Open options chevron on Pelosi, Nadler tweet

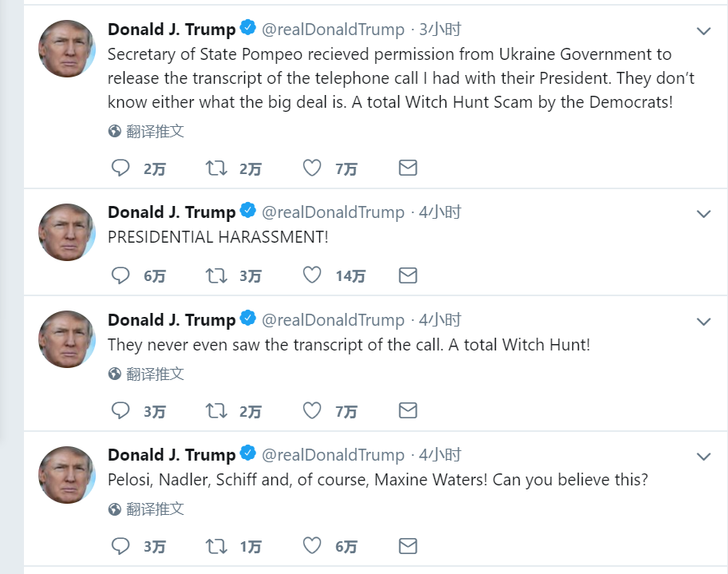[x=703, y=457]
